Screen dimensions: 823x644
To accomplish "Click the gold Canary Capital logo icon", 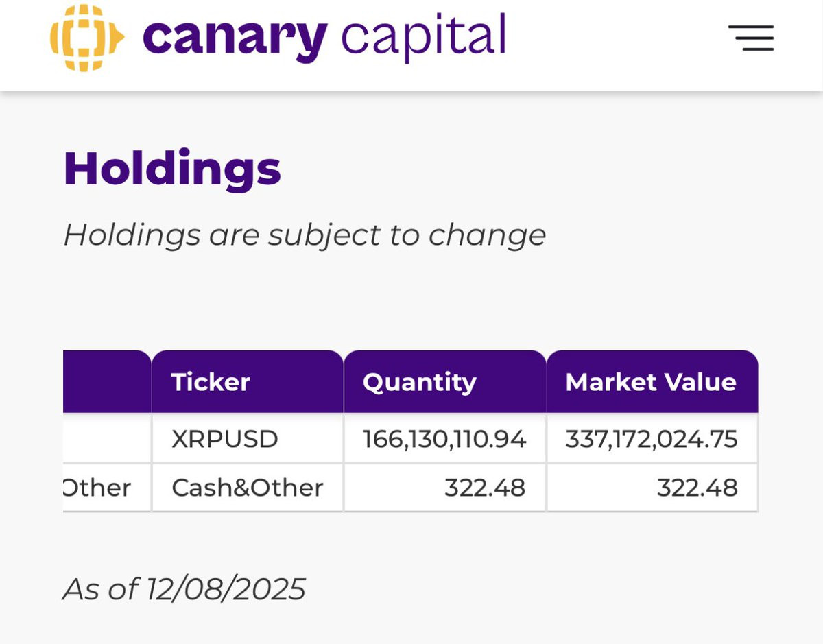I will click(86, 38).
